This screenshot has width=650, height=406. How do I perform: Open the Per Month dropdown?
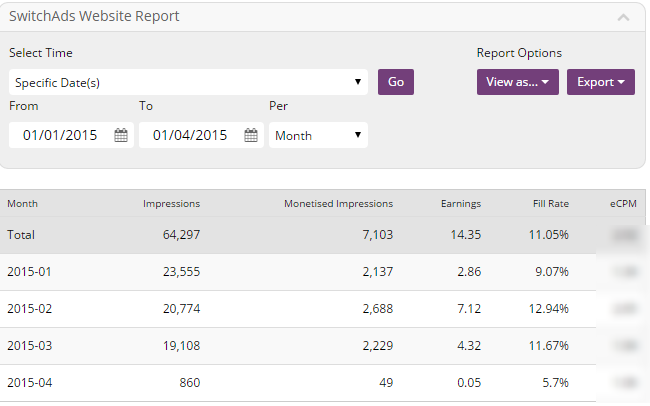(x=318, y=135)
